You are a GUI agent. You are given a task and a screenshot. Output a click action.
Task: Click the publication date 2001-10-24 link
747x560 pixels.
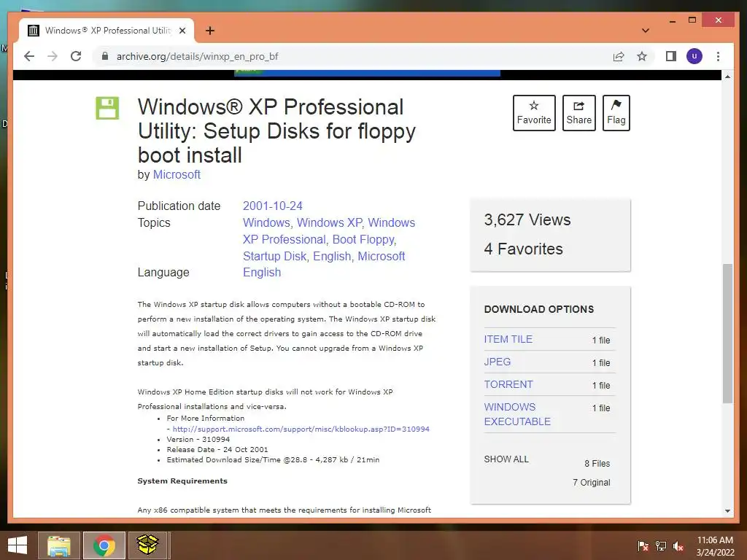(273, 206)
